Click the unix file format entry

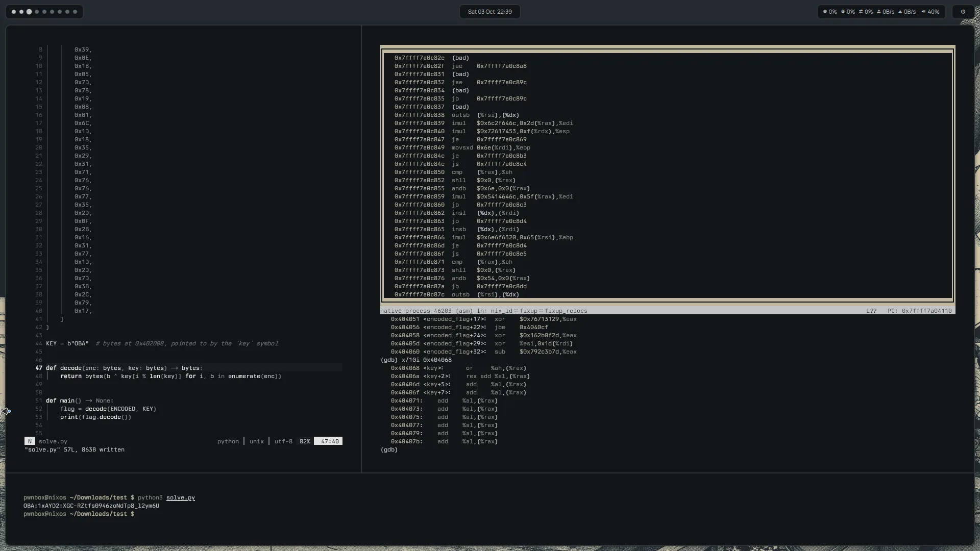point(257,441)
